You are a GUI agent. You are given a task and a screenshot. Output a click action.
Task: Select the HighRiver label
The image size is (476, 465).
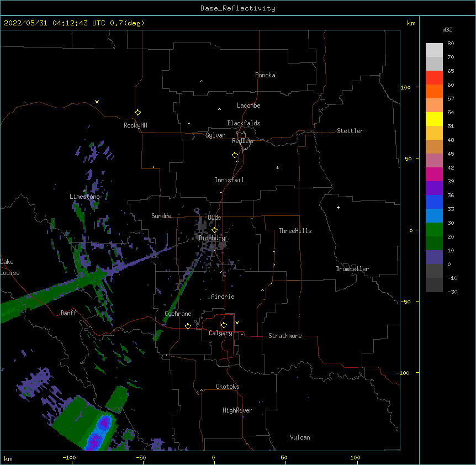tap(237, 410)
